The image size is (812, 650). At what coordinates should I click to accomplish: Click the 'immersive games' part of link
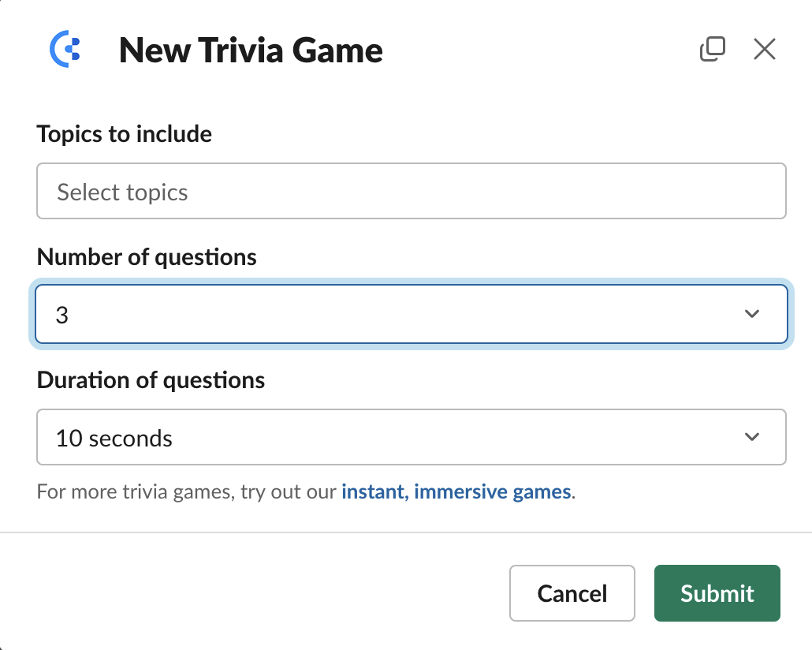tap(493, 491)
